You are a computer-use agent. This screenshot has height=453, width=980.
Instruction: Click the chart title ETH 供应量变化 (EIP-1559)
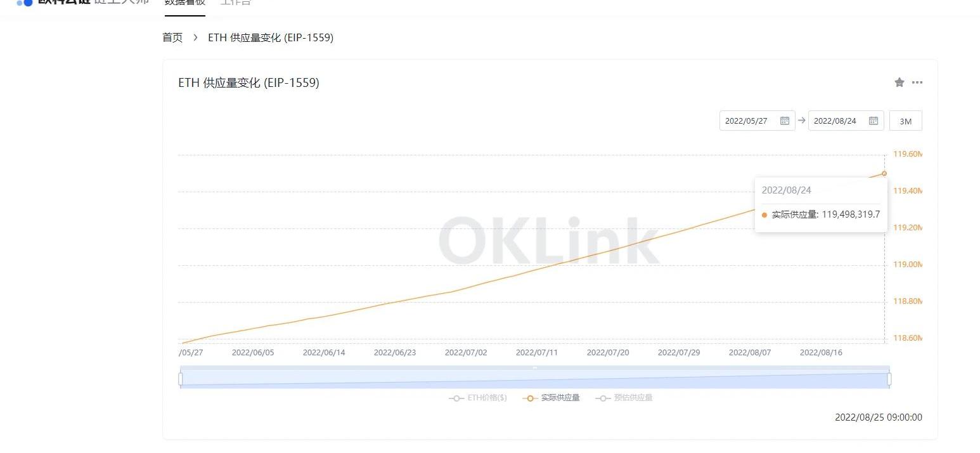coord(248,83)
